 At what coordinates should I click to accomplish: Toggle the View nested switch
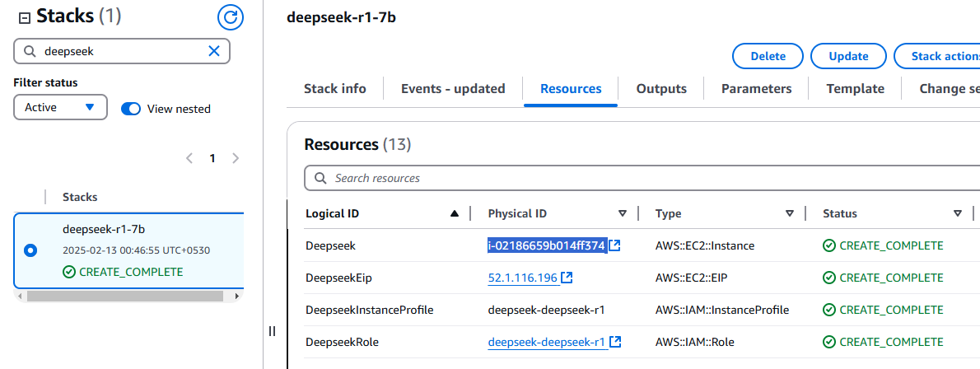tap(131, 109)
